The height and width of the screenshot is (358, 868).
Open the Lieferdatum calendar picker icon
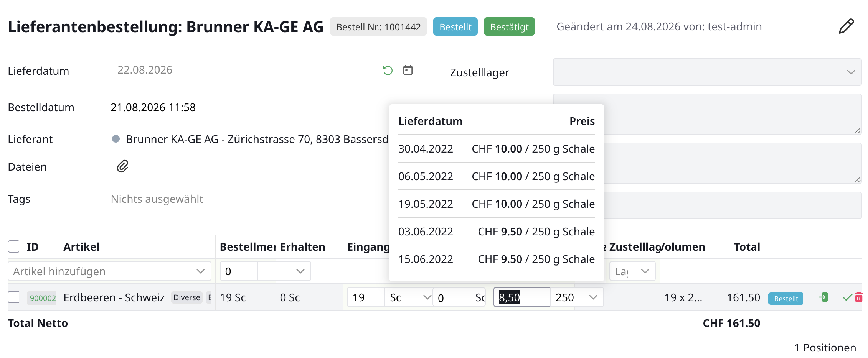click(408, 70)
